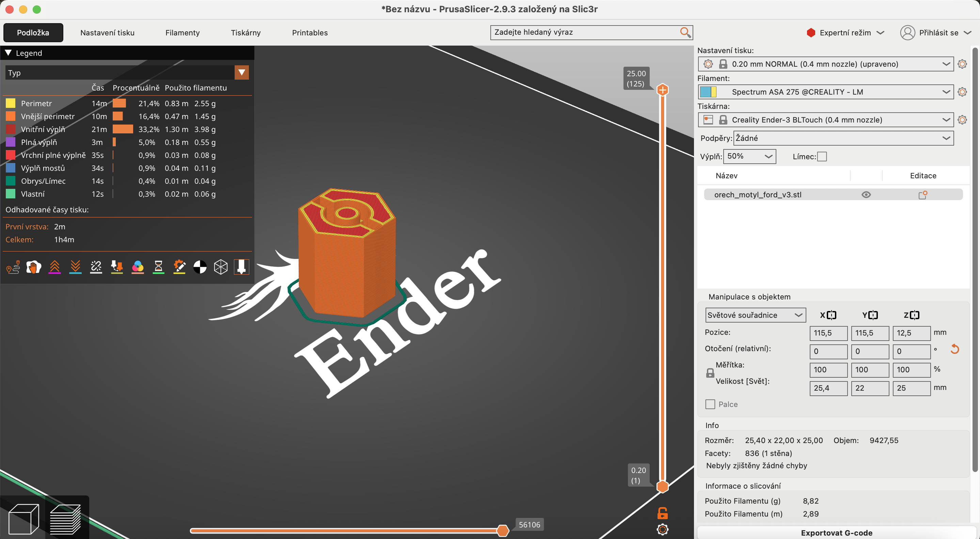980x539 pixels.
Task: Open the Creality Ender-3 BLTouch printer dropdown
Action: click(x=825, y=120)
